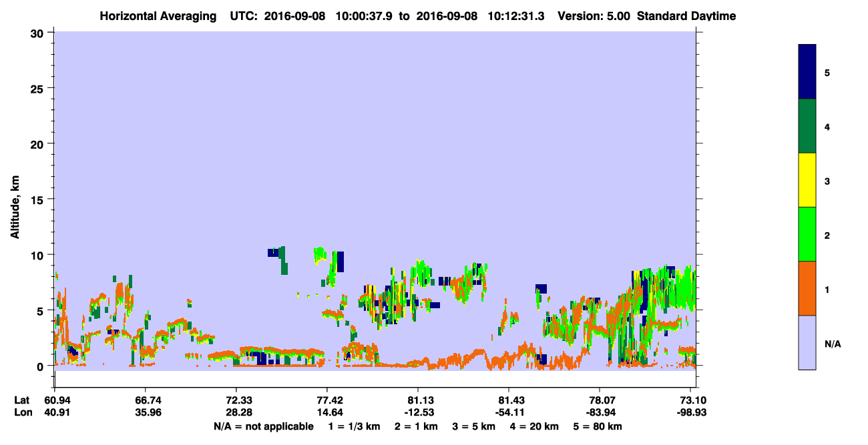Click the yellow colorbar segment labeled 3
This screenshot has height=445, width=868.
[x=807, y=180]
